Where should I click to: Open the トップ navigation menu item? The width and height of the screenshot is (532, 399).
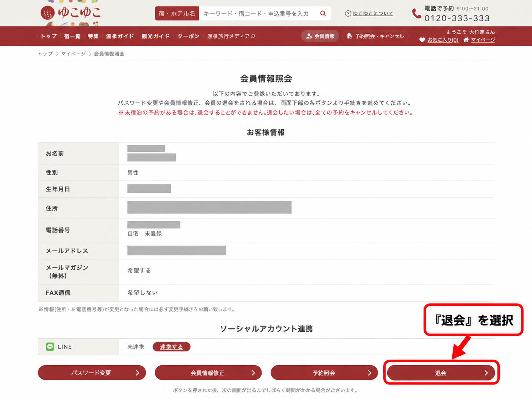pyautogui.click(x=48, y=36)
